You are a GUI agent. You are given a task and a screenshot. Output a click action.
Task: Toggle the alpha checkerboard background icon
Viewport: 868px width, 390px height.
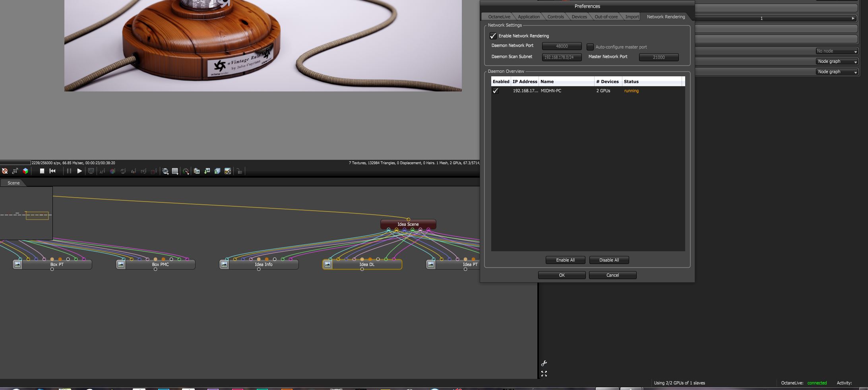click(x=228, y=171)
